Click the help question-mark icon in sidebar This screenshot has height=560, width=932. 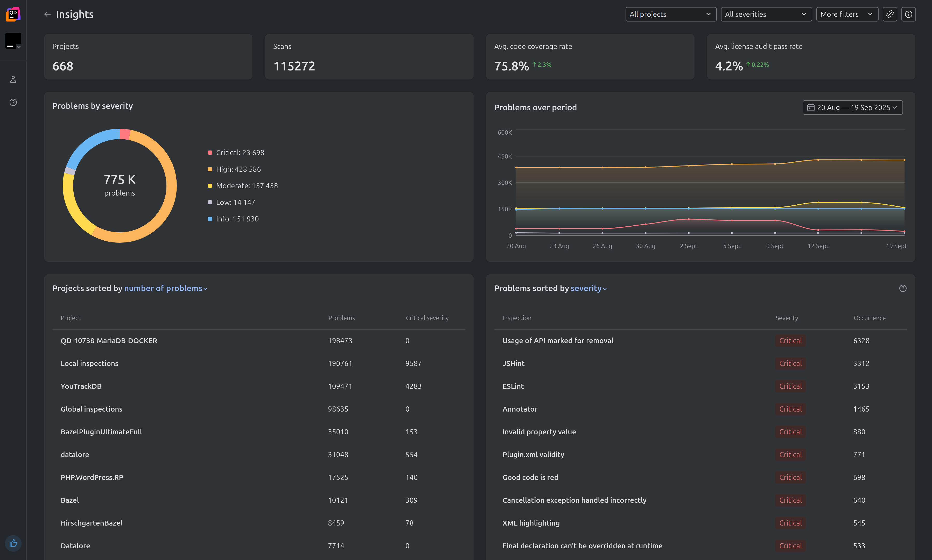click(x=13, y=102)
